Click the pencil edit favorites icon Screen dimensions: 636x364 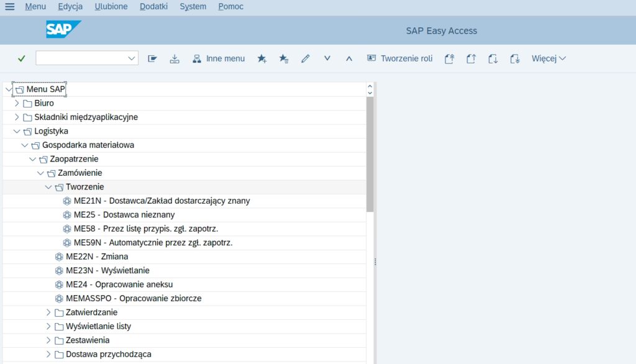(x=305, y=58)
